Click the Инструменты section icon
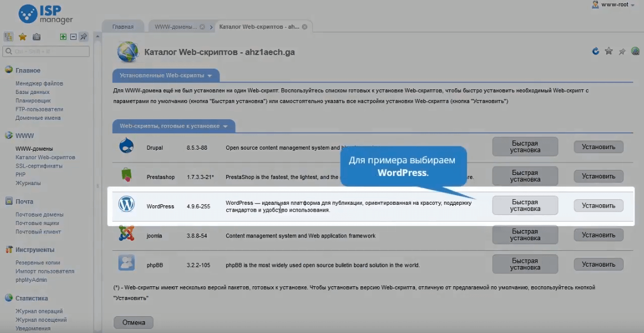Viewport: 644px width, 333px height. 8,249
